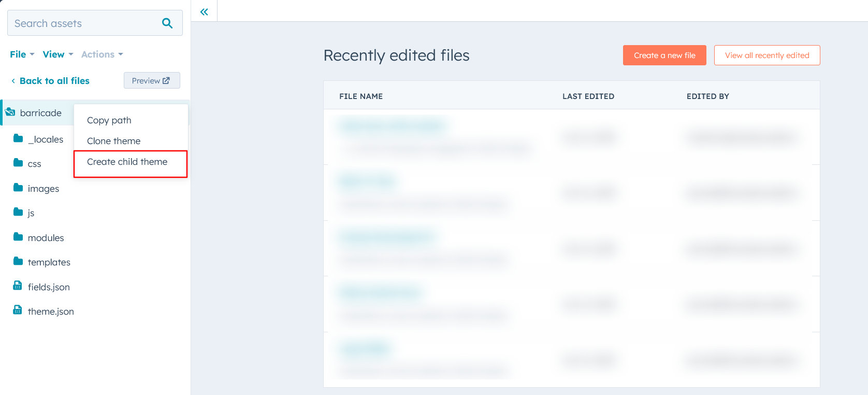The width and height of the screenshot is (868, 395).
Task: Open the js folder icon
Action: pyautogui.click(x=17, y=213)
